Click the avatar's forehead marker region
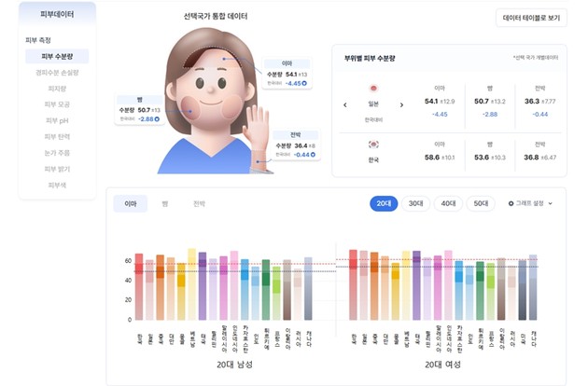This screenshot has height=386, width=588. pos(224,58)
